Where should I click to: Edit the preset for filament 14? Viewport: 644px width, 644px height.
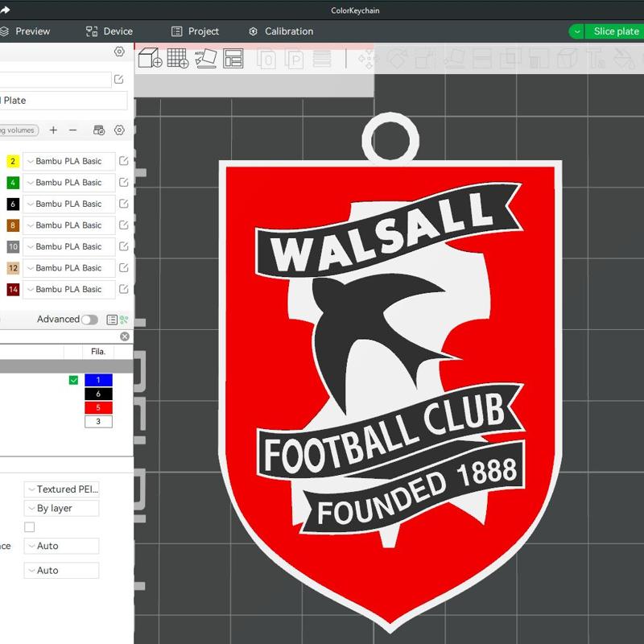124,289
